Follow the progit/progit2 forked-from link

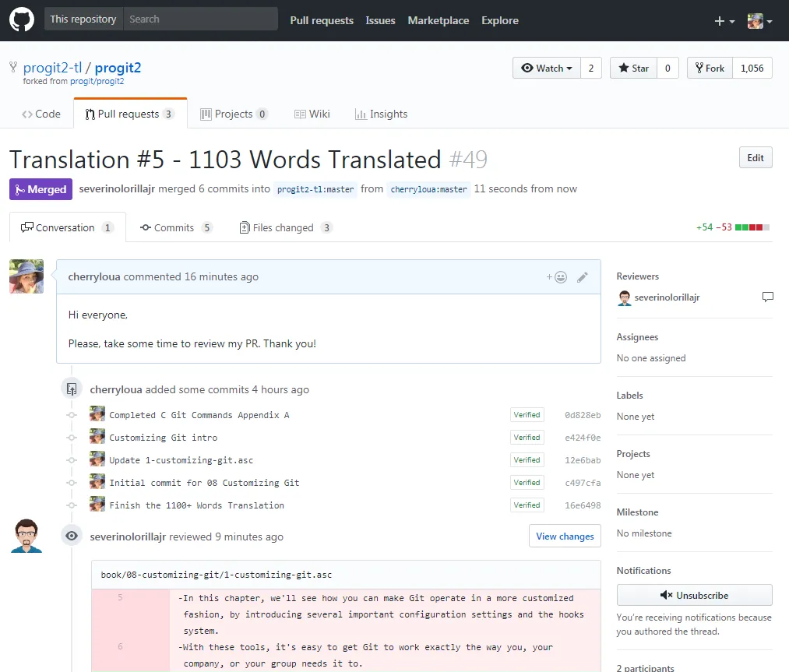pyautogui.click(x=97, y=81)
